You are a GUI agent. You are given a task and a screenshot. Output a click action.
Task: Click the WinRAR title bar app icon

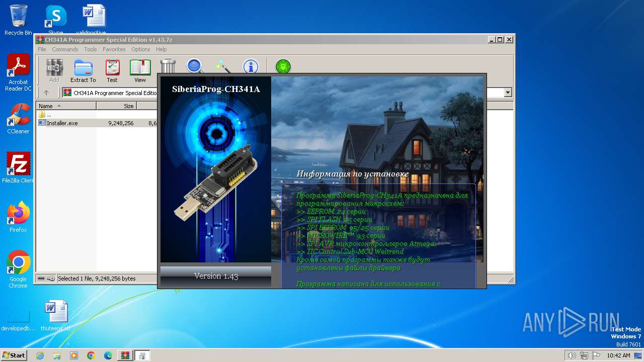(40, 40)
